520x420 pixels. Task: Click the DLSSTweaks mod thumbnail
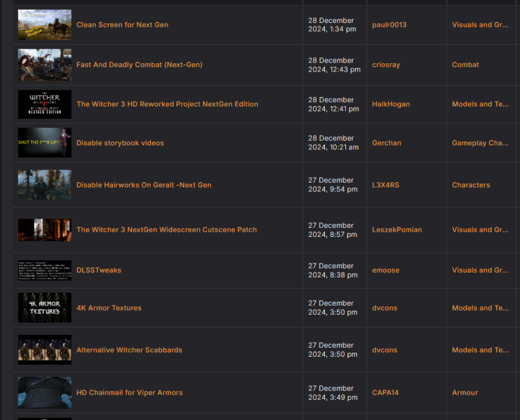point(44,270)
